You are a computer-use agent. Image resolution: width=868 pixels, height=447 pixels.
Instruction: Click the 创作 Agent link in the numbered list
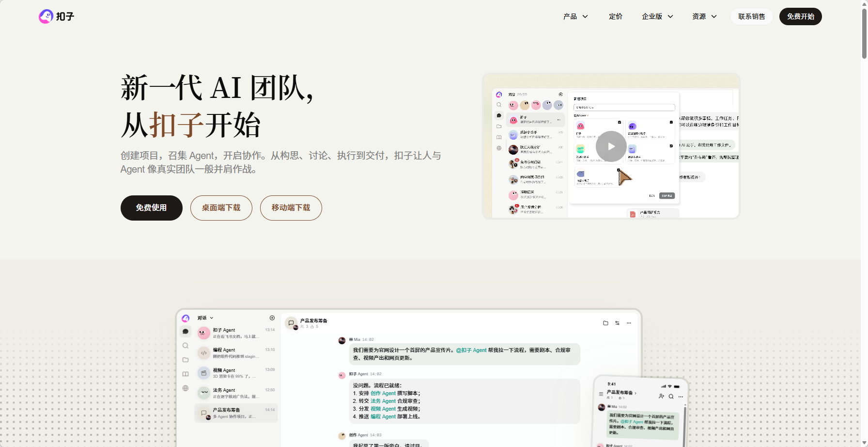tap(383, 394)
